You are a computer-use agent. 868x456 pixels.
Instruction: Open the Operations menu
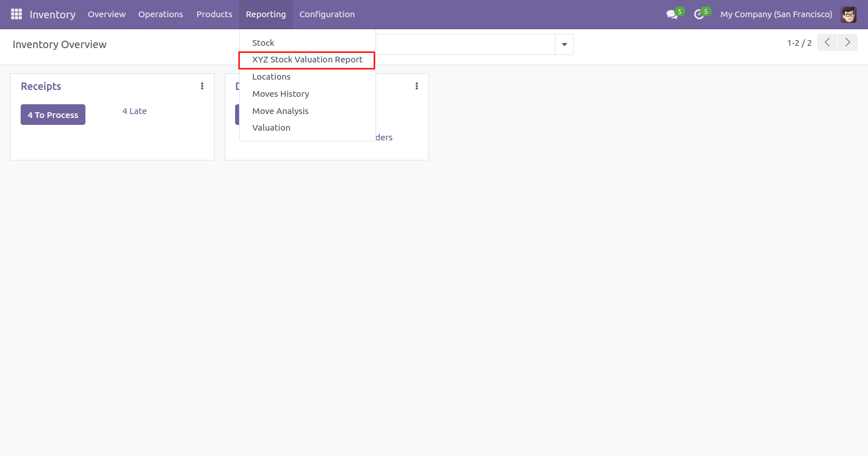pos(161,14)
